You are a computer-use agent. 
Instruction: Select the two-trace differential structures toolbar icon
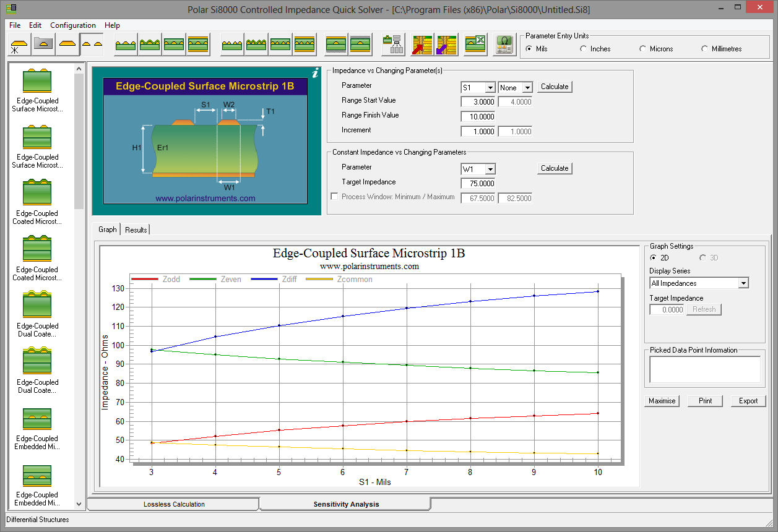(x=92, y=45)
